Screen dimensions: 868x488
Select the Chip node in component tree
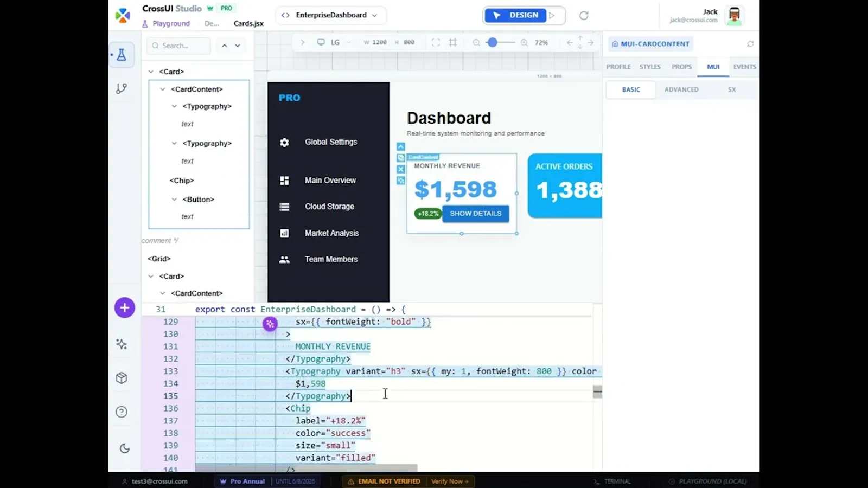181,181
